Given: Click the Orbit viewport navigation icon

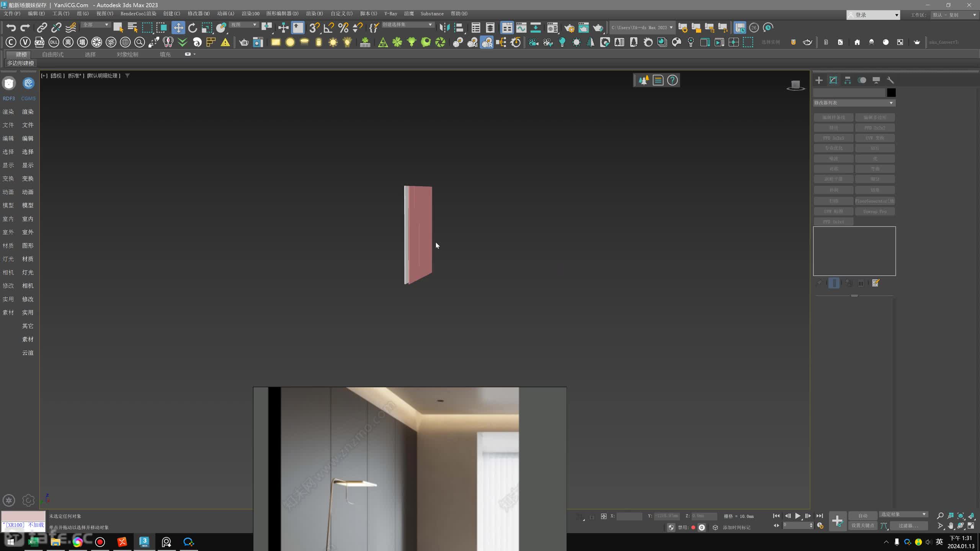Looking at the screenshot, I should click(961, 526).
